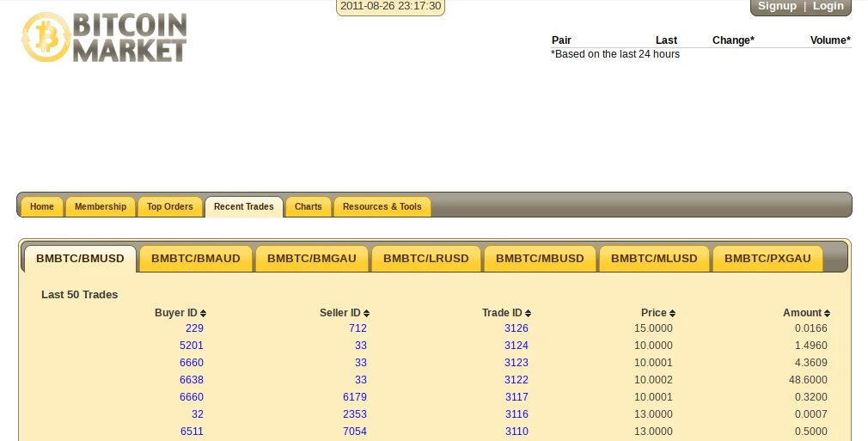
Task: Click the Pair ticker column header
Action: click(561, 40)
